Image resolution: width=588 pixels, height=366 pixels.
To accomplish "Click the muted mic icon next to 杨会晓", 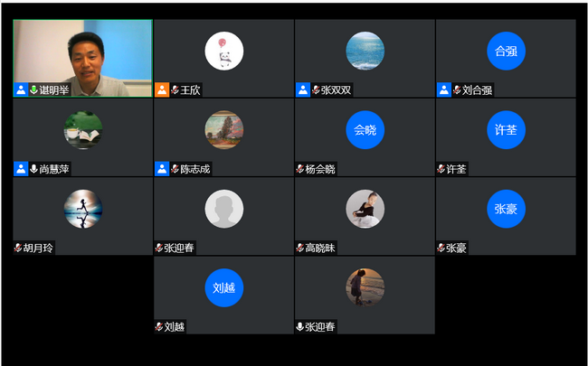I will [300, 169].
